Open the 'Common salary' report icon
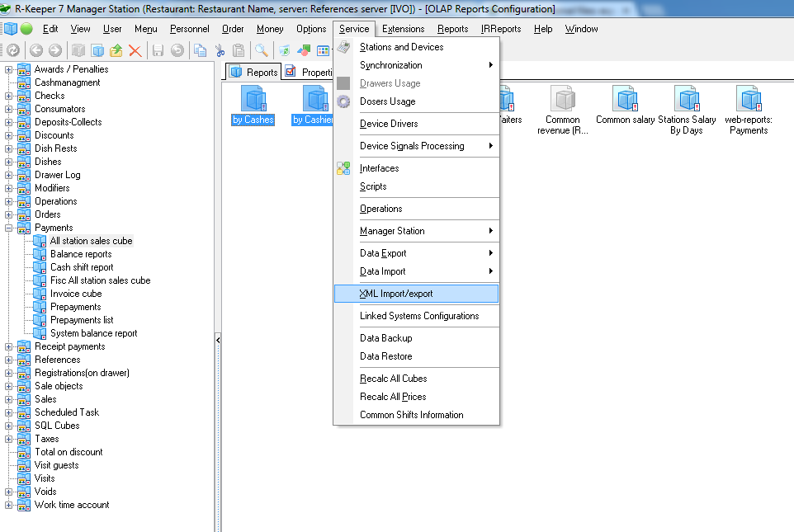Viewport: 794px width, 532px height. (x=625, y=101)
